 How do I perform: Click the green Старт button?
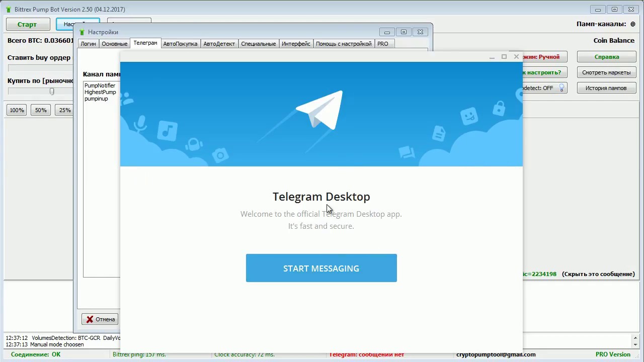tap(28, 24)
